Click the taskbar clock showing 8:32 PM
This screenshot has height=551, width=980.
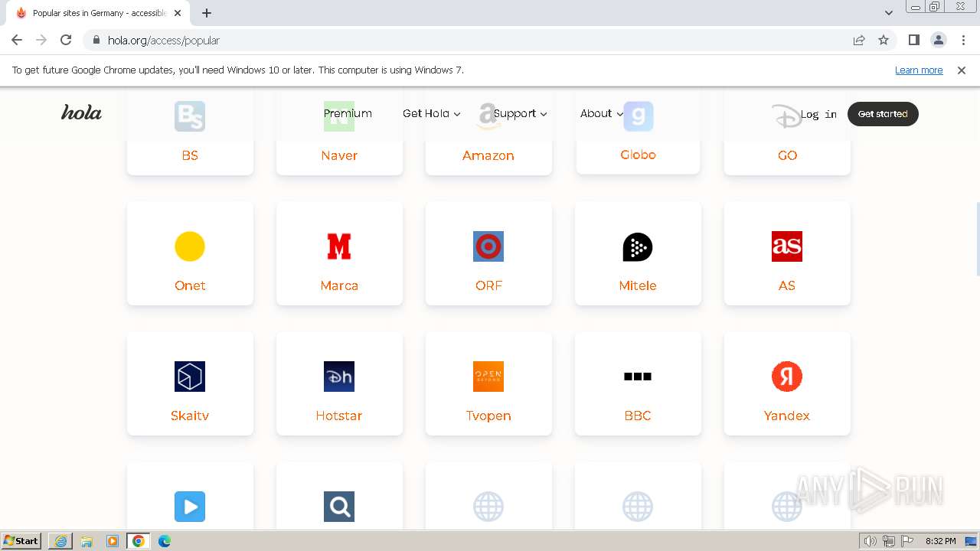(940, 541)
